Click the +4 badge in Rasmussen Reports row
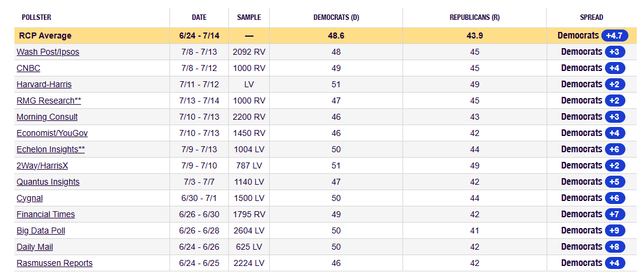This screenshot has height=278, width=644. 615,263
